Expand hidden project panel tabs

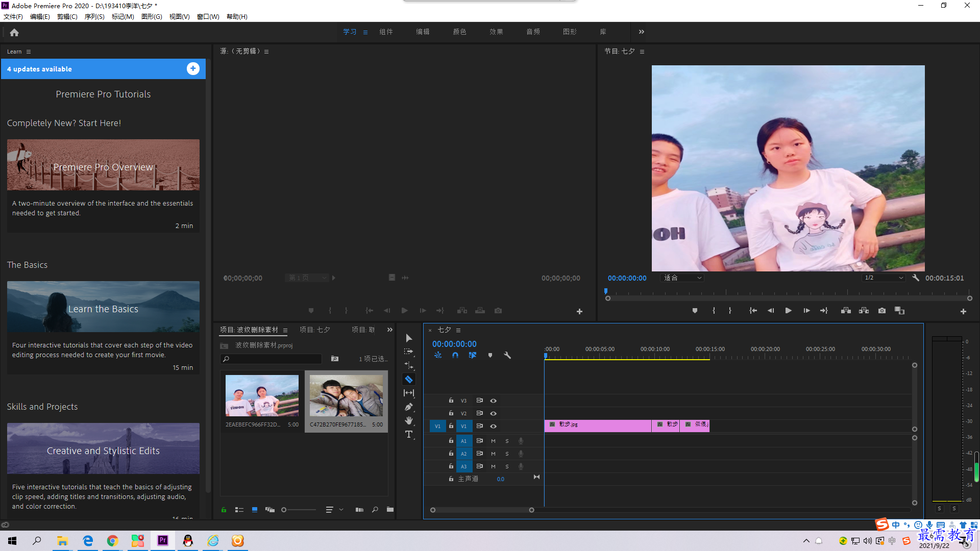[x=390, y=330]
